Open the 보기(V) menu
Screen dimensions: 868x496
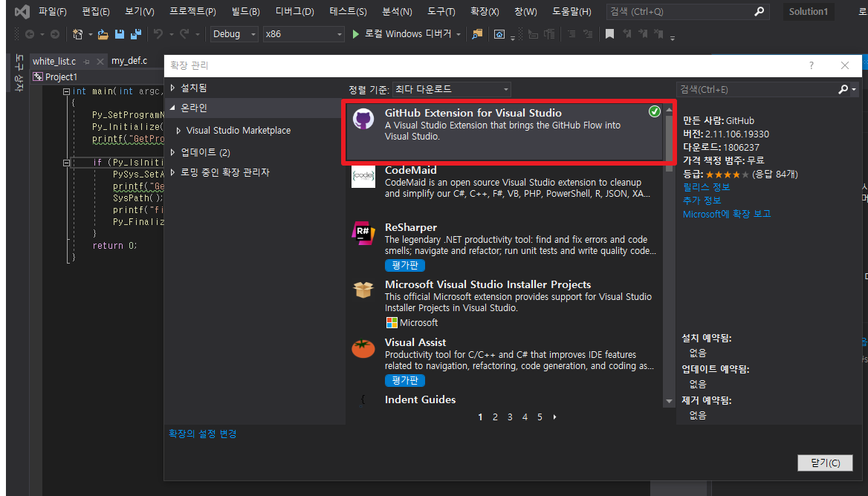(x=140, y=11)
